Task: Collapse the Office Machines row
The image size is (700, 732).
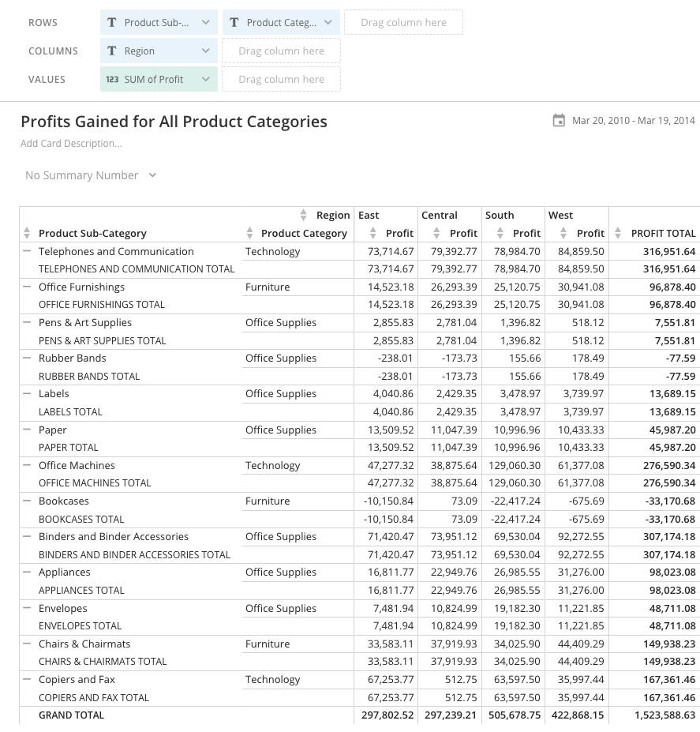Action: pos(27,465)
